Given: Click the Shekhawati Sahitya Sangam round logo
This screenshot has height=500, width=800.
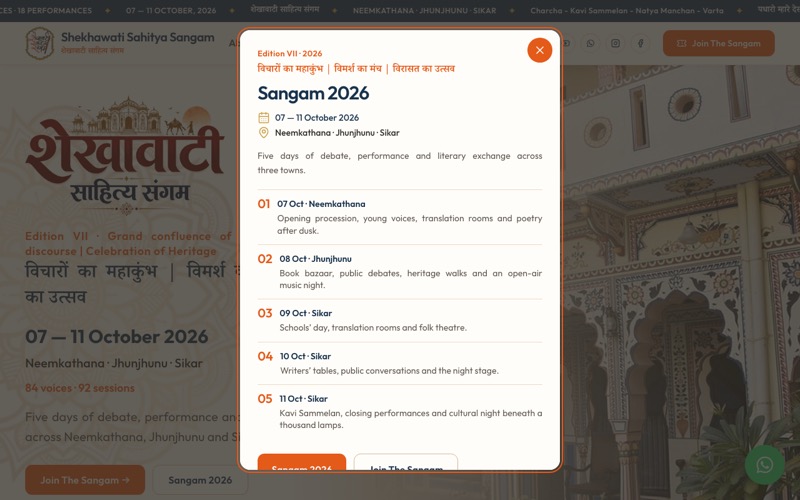Looking at the screenshot, I should [40, 43].
